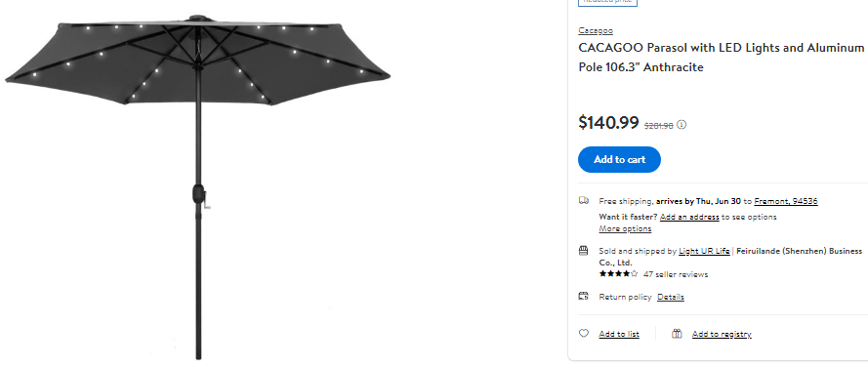Image resolution: width=868 pixels, height=366 pixels.
Task: Open More options for delivery
Action: (625, 228)
